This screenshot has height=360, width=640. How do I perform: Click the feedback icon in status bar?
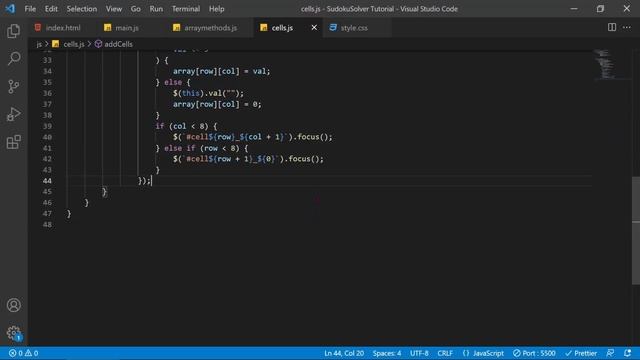610,353
